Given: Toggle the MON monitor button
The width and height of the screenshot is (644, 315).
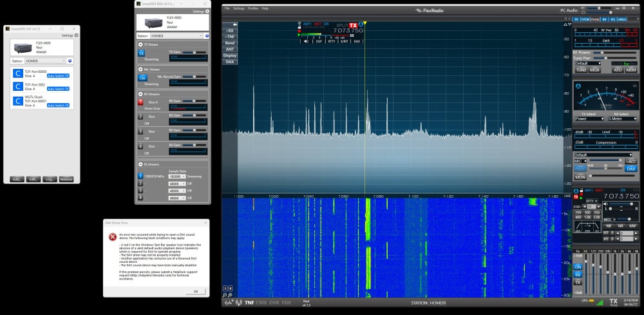Looking at the screenshot, I should pyautogui.click(x=580, y=177).
